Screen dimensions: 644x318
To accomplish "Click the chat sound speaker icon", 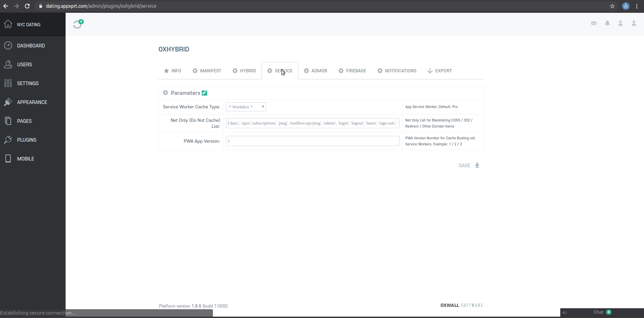I will coord(565,313).
